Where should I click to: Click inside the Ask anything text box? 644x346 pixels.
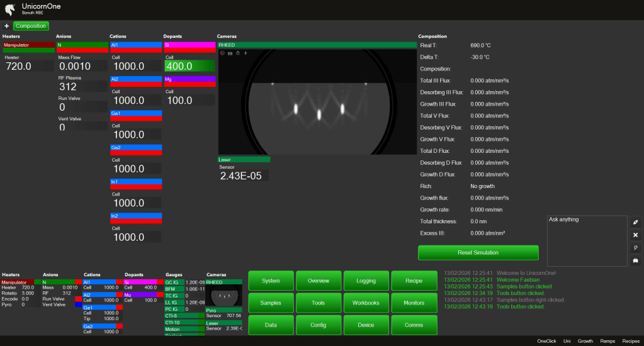587,242
